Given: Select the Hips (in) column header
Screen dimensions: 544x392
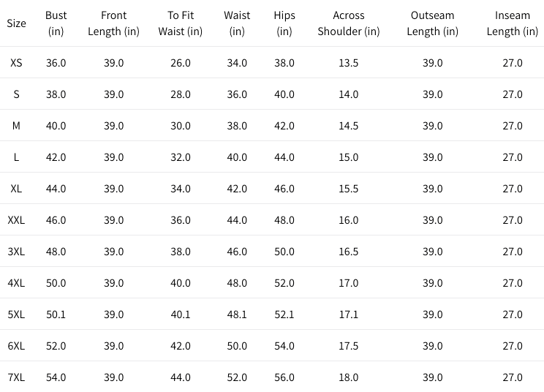Looking at the screenshot, I should 284,23.
